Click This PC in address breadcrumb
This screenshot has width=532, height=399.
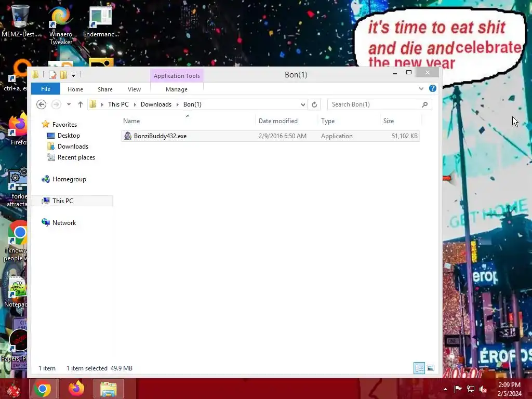coord(118,104)
